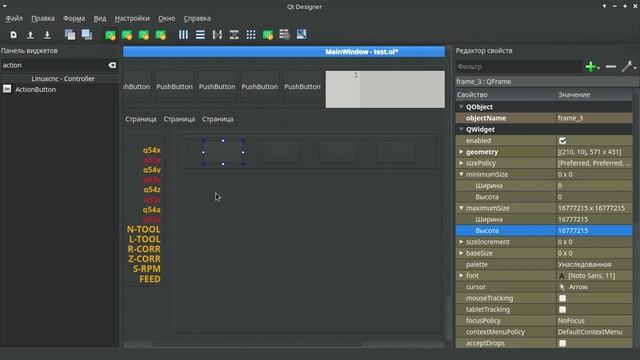Select the contextMenuPolicy DefaultContextMenu value
The image size is (640, 360).
pyautogui.click(x=594, y=332)
